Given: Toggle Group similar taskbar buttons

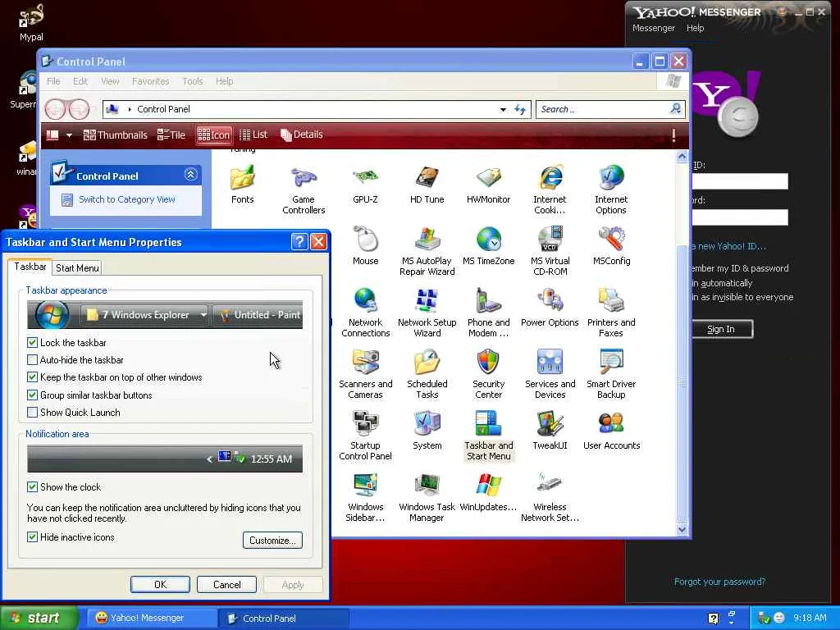Looking at the screenshot, I should pos(32,395).
